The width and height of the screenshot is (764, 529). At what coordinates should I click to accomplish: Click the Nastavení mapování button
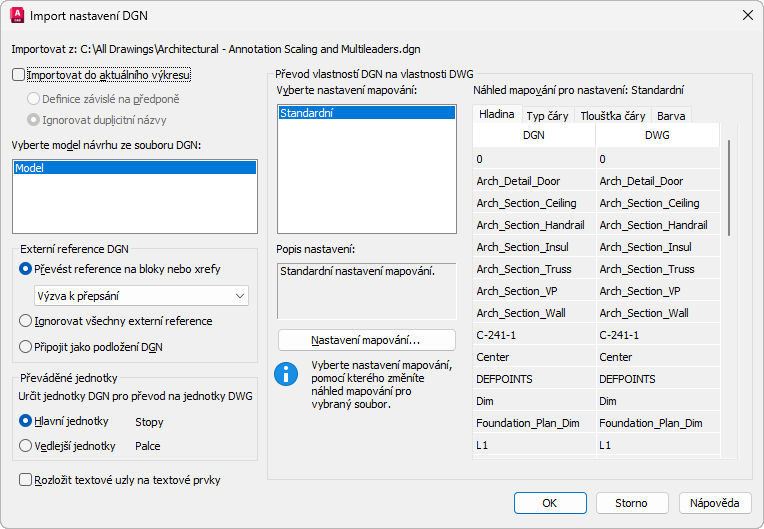coord(366,340)
